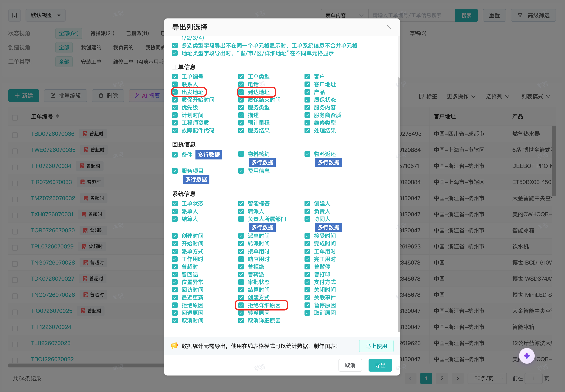Click the sort arrows beside 工单编号 header
565x392 pixels.
(x=57, y=116)
